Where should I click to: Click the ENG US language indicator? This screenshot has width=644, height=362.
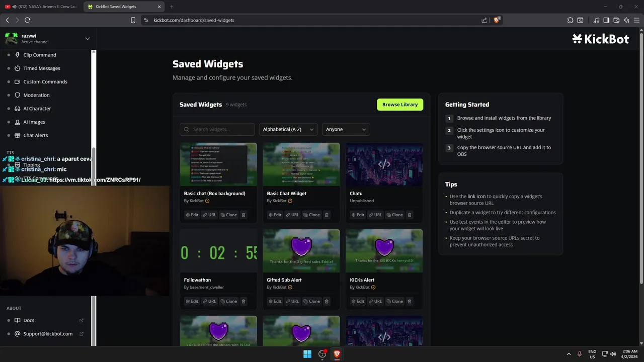(592, 354)
